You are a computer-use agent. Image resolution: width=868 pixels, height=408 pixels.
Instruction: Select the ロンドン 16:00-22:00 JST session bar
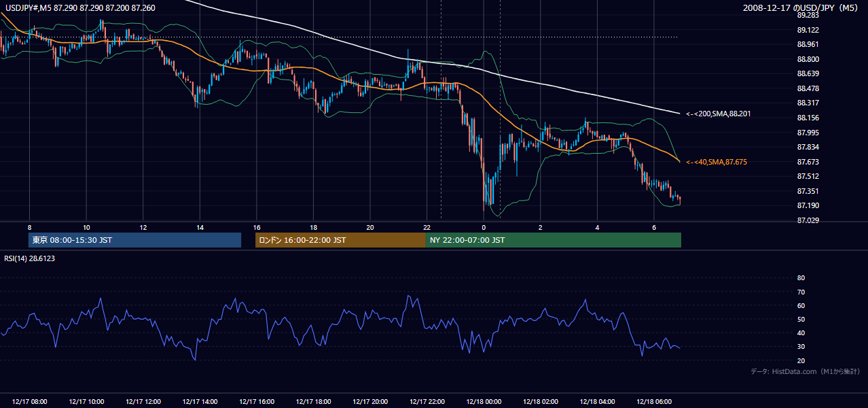(340, 240)
